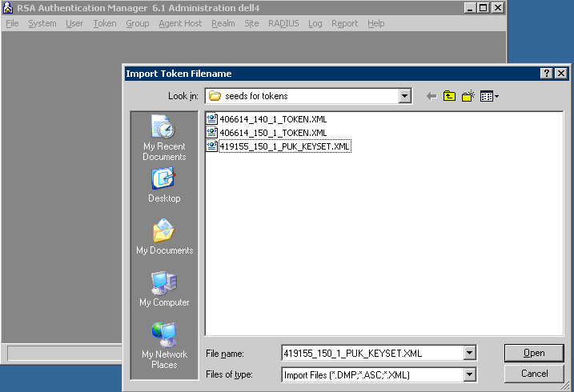This screenshot has height=392, width=574.
Task: Open the File menu
Action: tap(12, 23)
